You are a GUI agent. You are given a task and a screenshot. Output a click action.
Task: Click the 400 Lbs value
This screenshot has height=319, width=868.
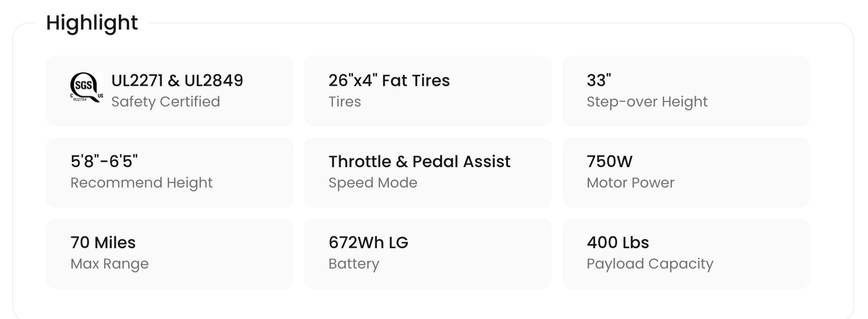click(x=617, y=243)
